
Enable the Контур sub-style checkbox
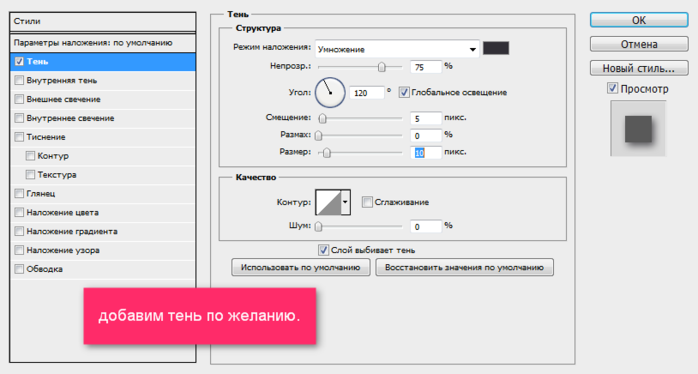pyautogui.click(x=30, y=155)
